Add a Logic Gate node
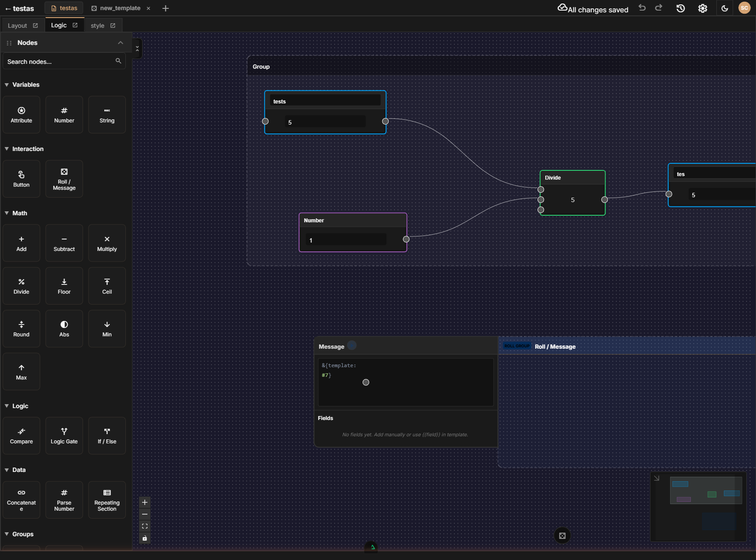 64,435
